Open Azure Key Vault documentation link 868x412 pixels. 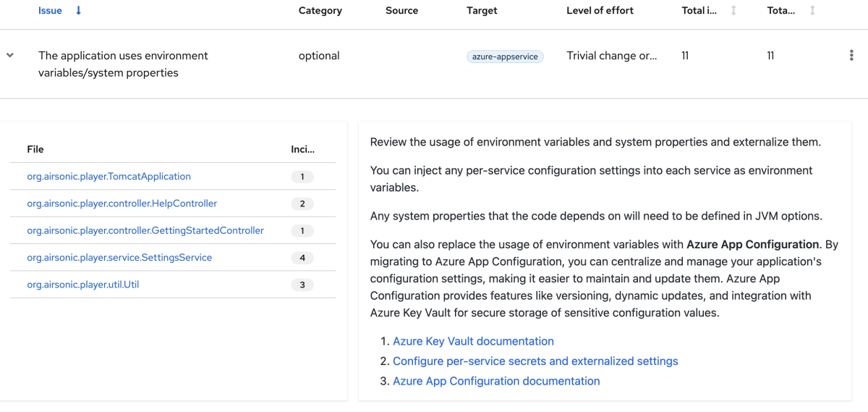pos(473,342)
